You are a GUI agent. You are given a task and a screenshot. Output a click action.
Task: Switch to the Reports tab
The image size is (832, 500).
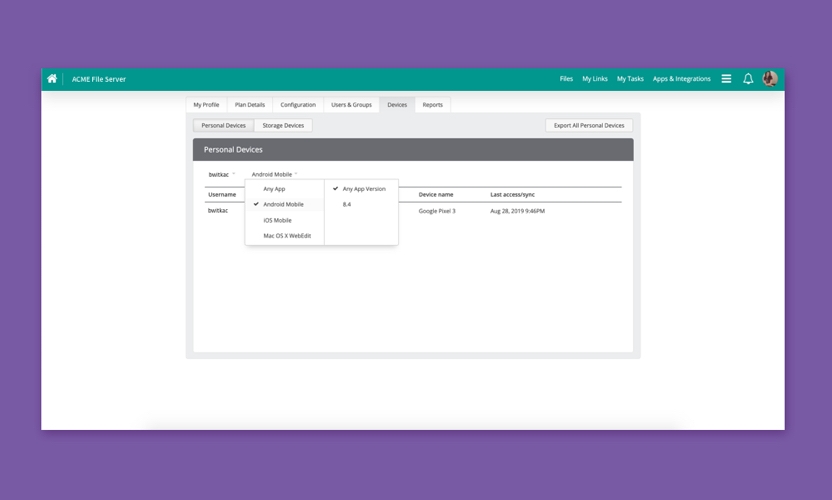[432, 105]
